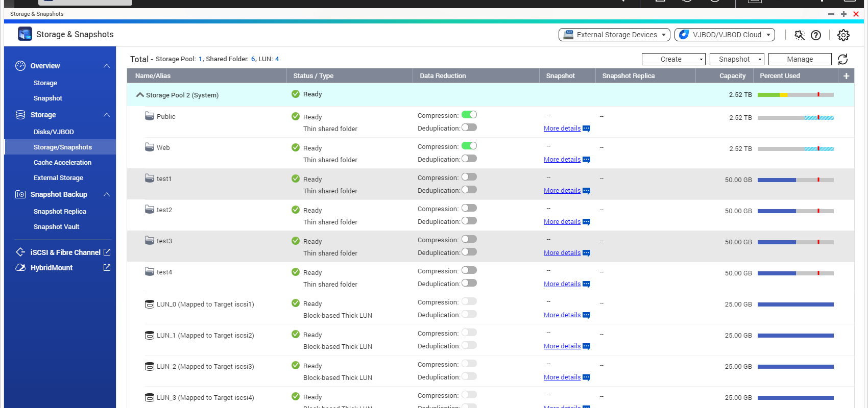868x408 pixels.
Task: Enable Deduplication on test2 folder
Action: pyautogui.click(x=469, y=221)
